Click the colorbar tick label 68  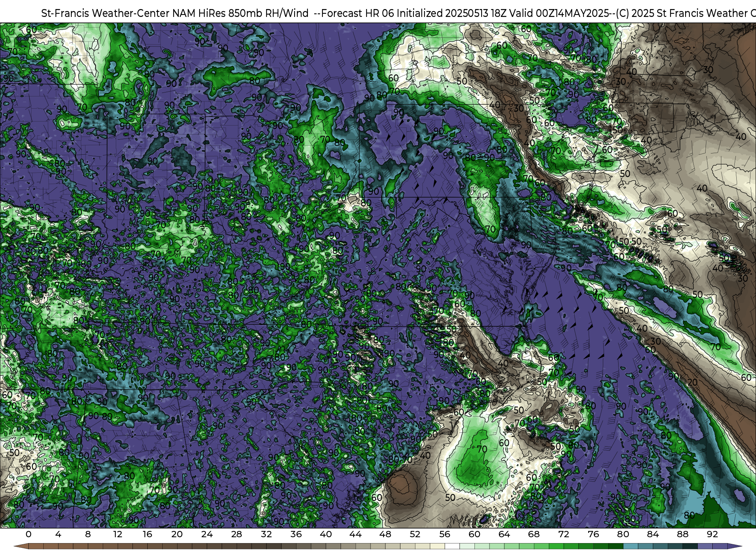pyautogui.click(x=534, y=534)
